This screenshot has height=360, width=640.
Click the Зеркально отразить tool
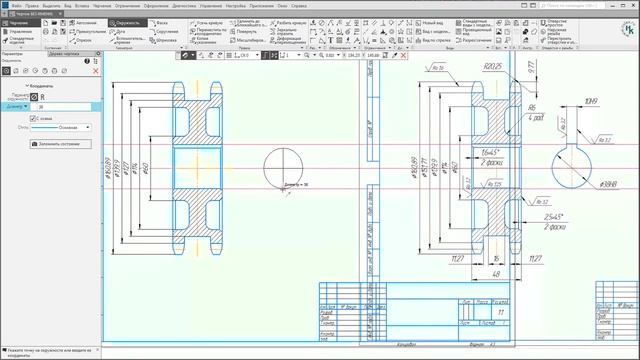[x=284, y=31]
